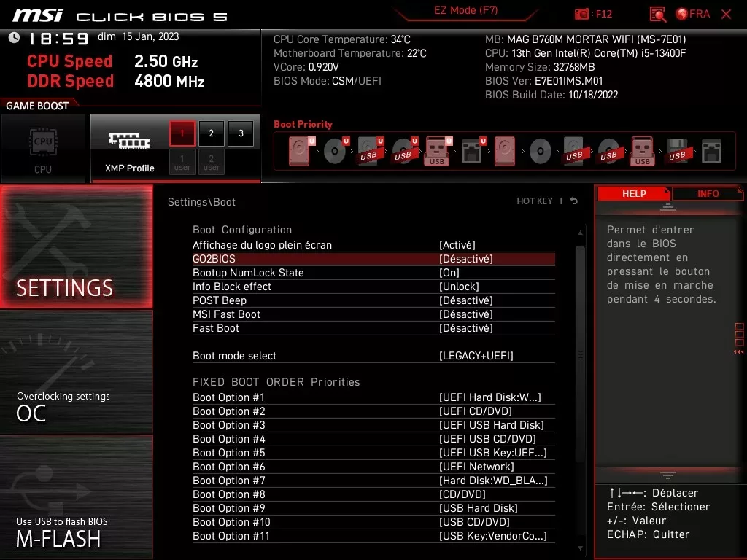Click the screenshot camera icon labeled F12
The image size is (747, 560).
[x=583, y=14]
